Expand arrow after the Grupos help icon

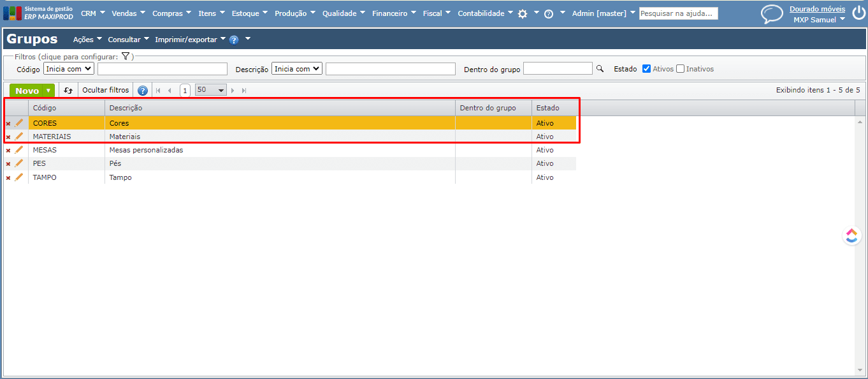[x=248, y=39]
